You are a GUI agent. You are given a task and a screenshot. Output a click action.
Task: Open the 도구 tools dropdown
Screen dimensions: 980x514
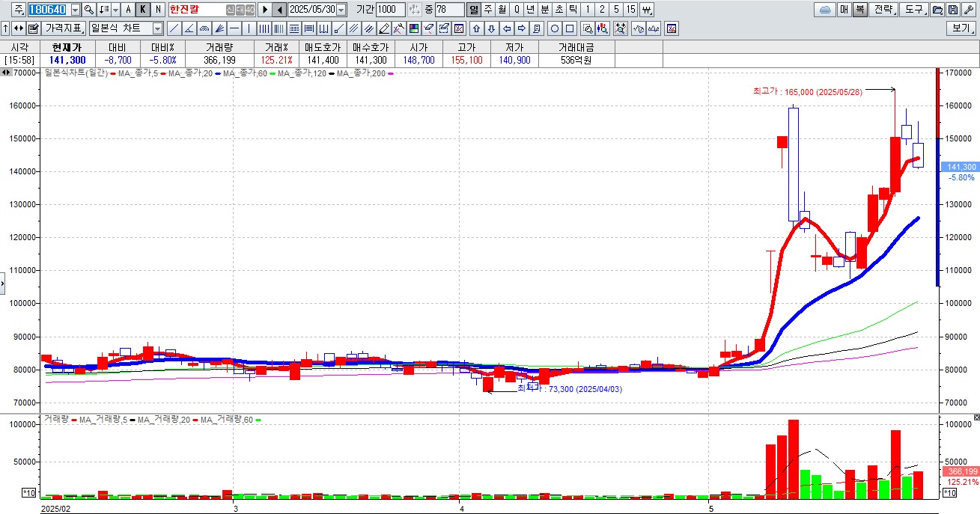[913, 10]
